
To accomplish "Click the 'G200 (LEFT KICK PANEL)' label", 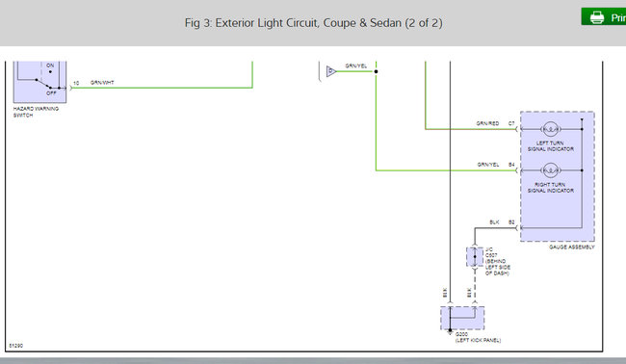I will [x=478, y=337].
